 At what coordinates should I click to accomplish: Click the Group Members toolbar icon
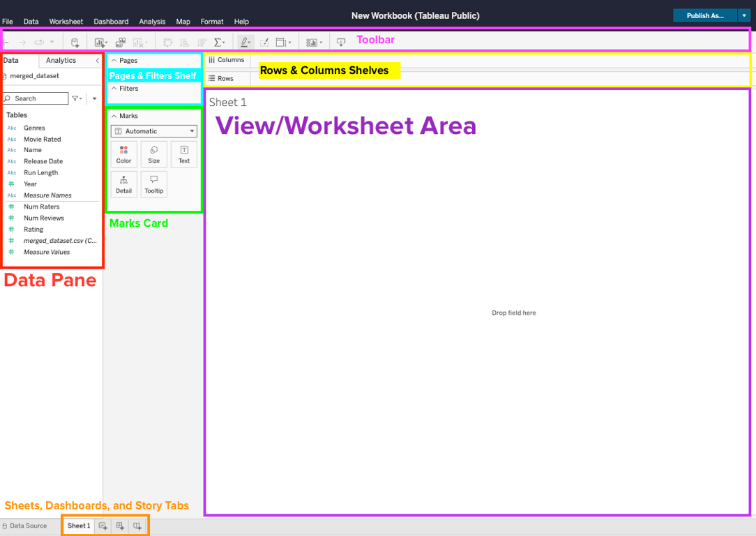coord(264,43)
